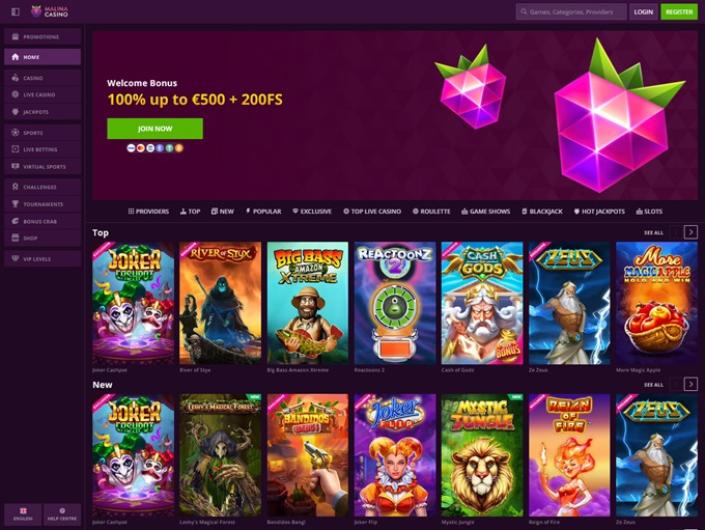Open Promotions in the sidebar
This screenshot has width=705, height=530.
(x=43, y=37)
